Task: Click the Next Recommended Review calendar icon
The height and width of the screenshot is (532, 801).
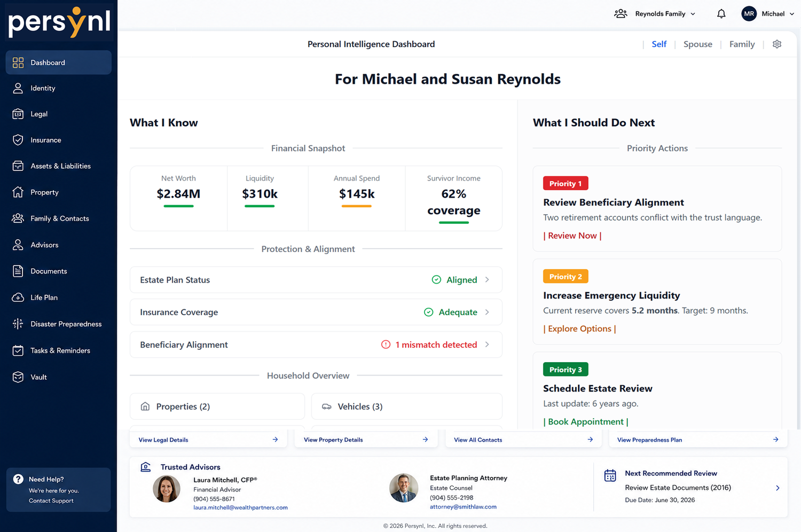Action: click(x=610, y=475)
